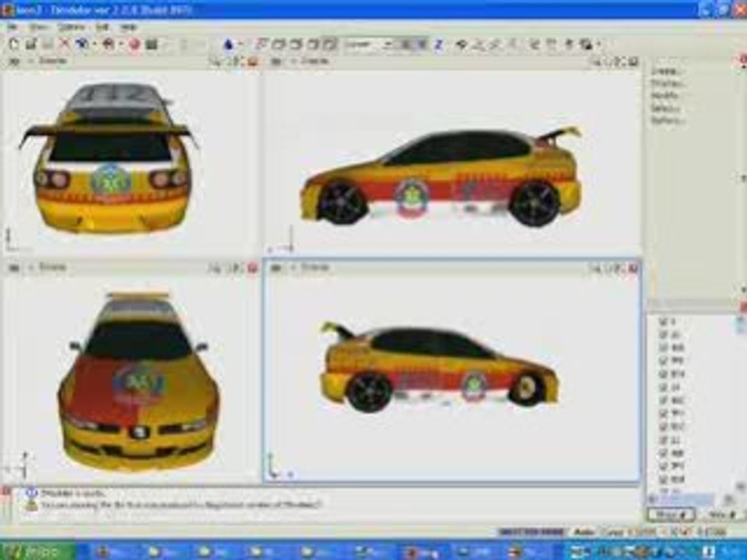Open dropdown arrow next to water drop icon
747x560 pixels.
tap(240, 44)
